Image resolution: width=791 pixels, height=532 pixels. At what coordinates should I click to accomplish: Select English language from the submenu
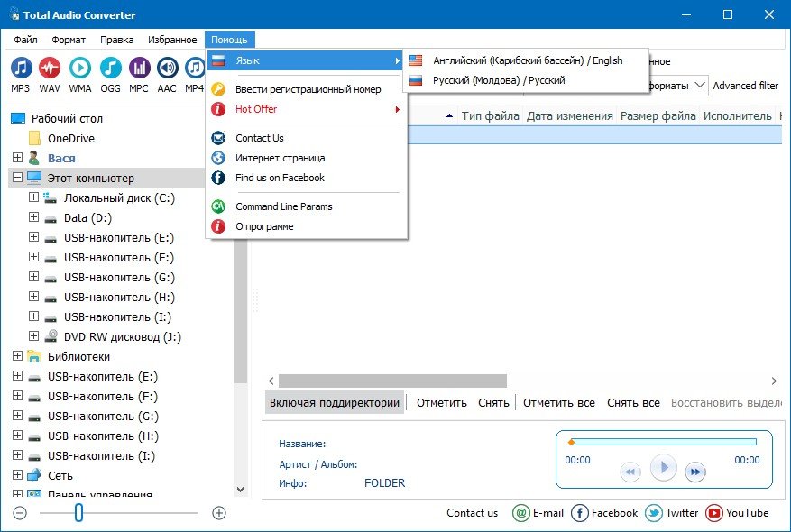tap(527, 60)
